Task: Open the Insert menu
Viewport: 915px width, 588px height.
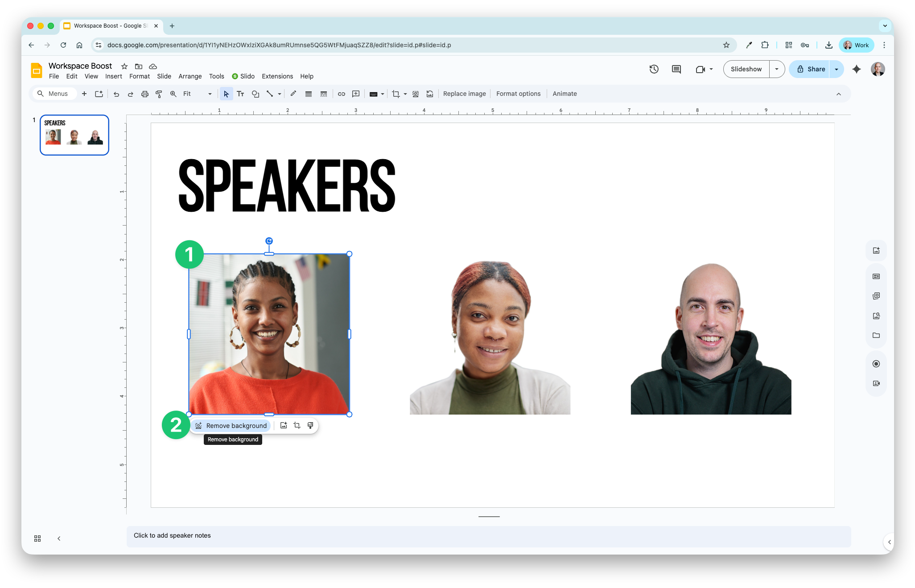Action: pyautogui.click(x=113, y=76)
